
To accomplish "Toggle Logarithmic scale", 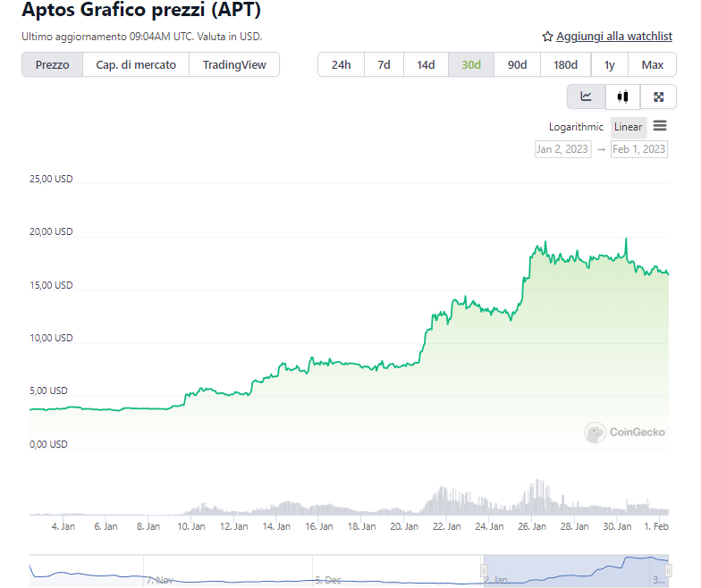I will 576,127.
